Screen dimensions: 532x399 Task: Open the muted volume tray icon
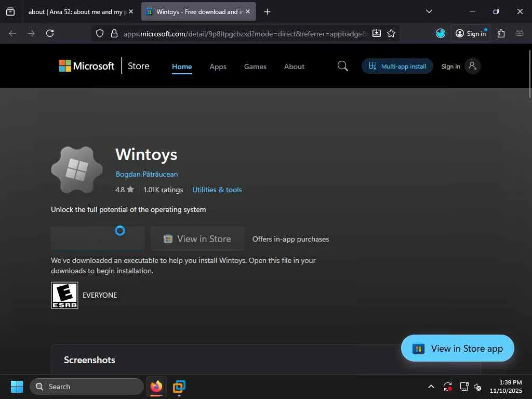point(478,387)
